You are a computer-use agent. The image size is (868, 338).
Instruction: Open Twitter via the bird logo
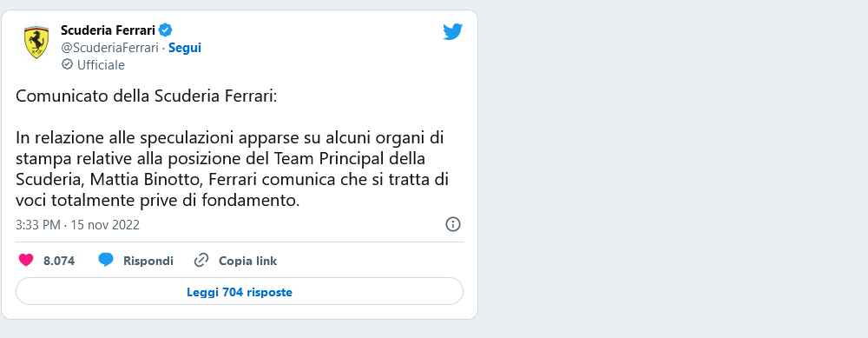453,31
